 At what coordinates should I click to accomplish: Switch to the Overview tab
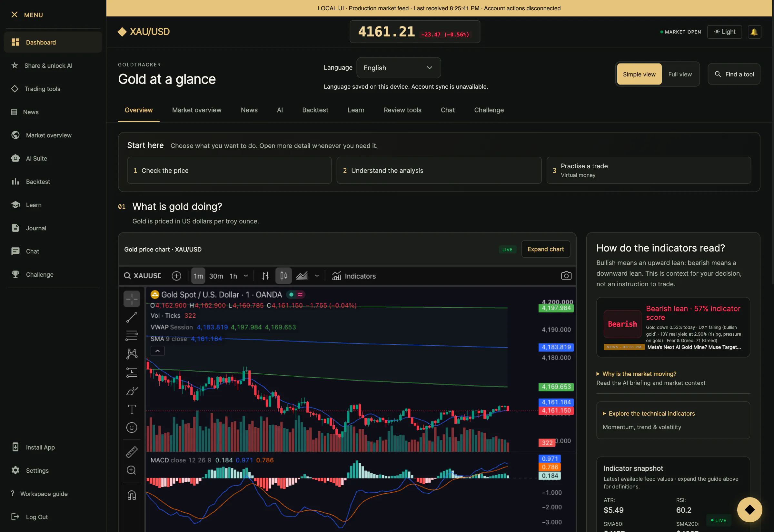click(x=138, y=110)
